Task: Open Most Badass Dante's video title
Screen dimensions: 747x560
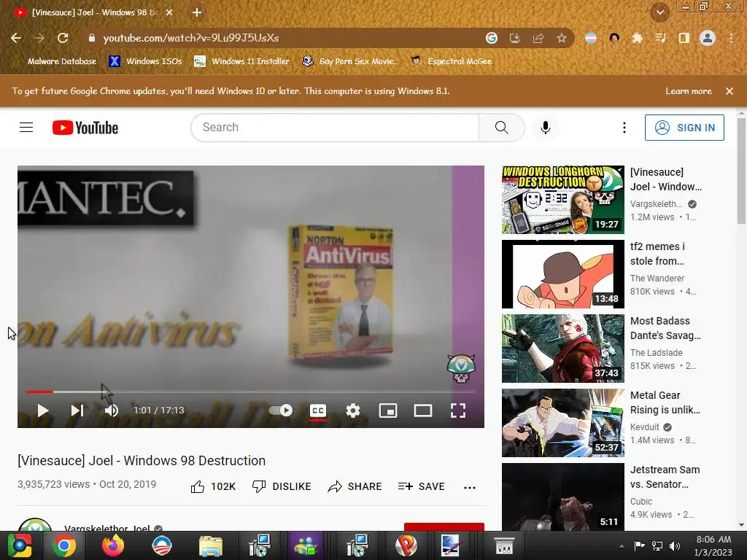Action: (x=665, y=328)
